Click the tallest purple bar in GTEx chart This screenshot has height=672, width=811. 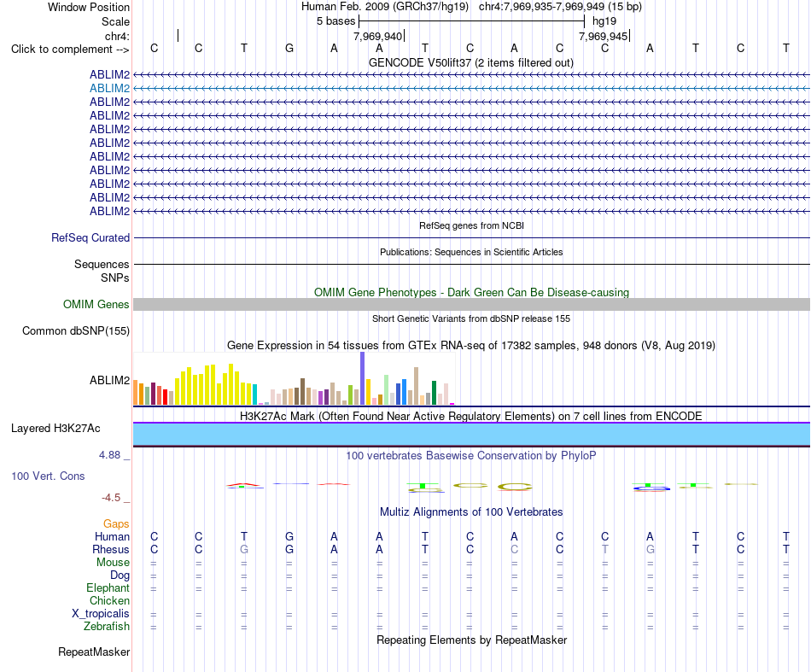pos(363,378)
